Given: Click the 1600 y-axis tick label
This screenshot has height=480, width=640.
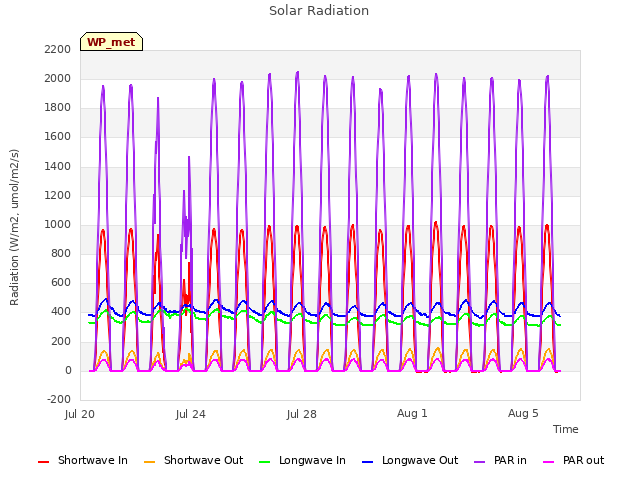Looking at the screenshot, I should click(x=58, y=137).
